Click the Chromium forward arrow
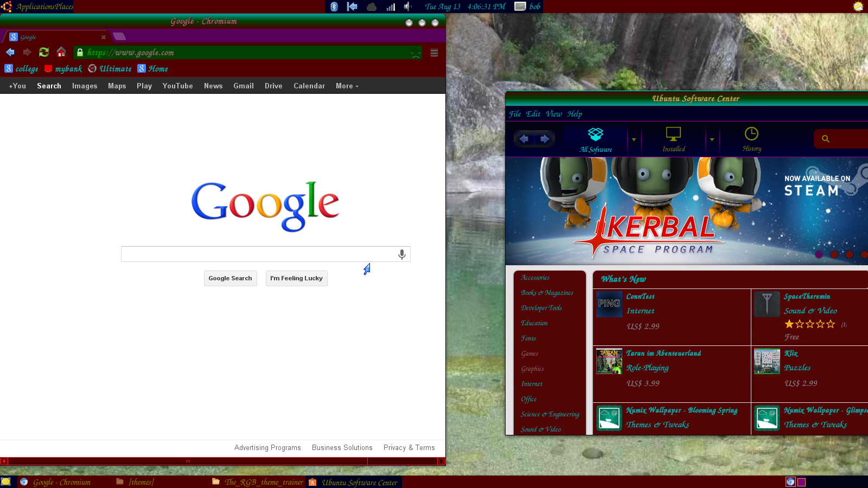 [27, 53]
